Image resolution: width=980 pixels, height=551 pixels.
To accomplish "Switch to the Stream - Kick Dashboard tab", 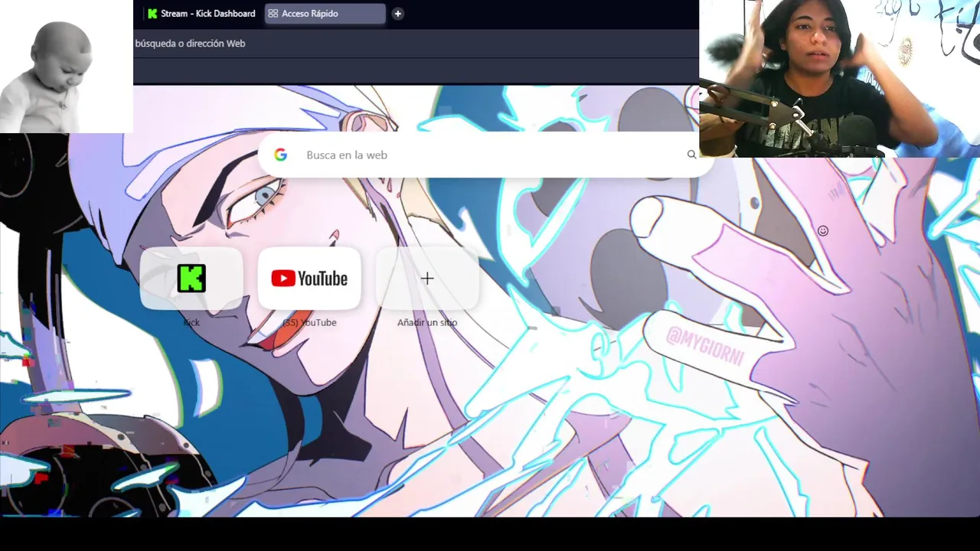I will (x=201, y=13).
